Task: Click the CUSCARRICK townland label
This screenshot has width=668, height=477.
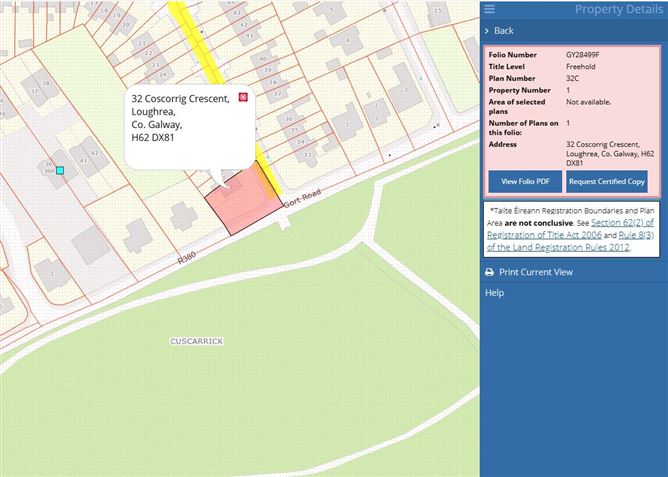Action: pos(196,341)
